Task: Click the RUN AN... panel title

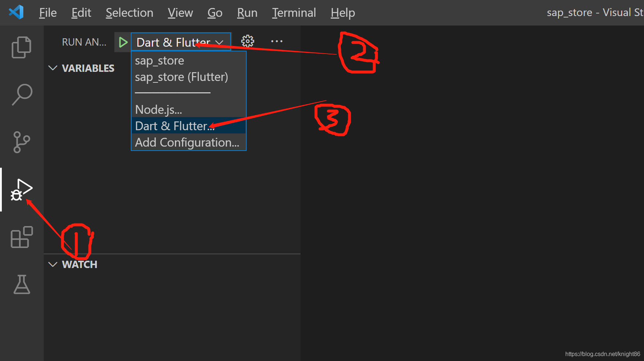Action: (x=84, y=42)
